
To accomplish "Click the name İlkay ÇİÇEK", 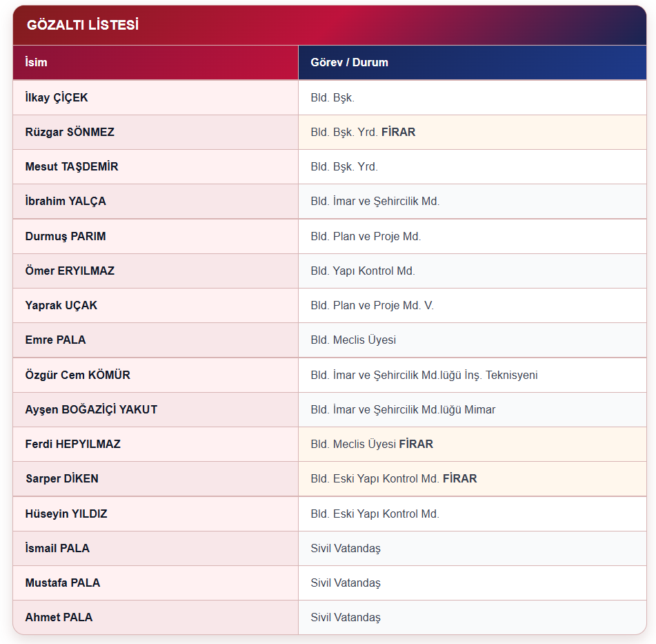I will click(57, 97).
